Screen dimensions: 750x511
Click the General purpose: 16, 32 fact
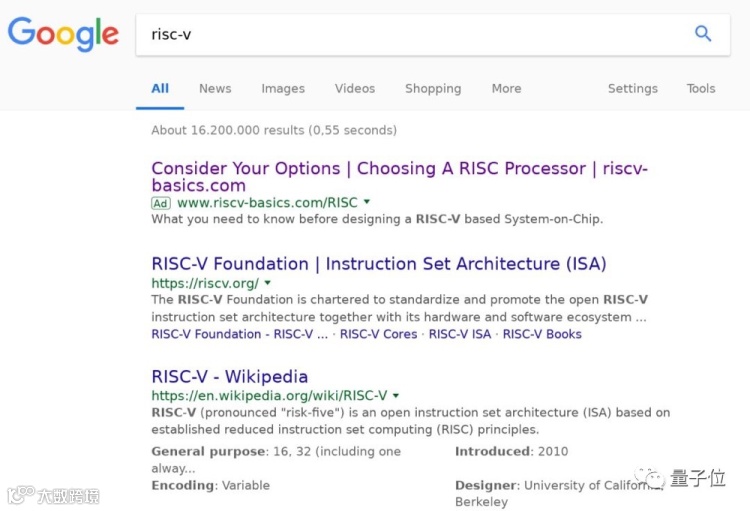click(276, 459)
